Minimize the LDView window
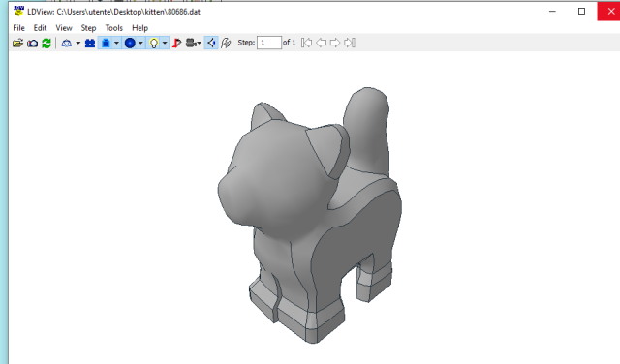Viewport: 620px width, 364px height. pyautogui.click(x=552, y=11)
